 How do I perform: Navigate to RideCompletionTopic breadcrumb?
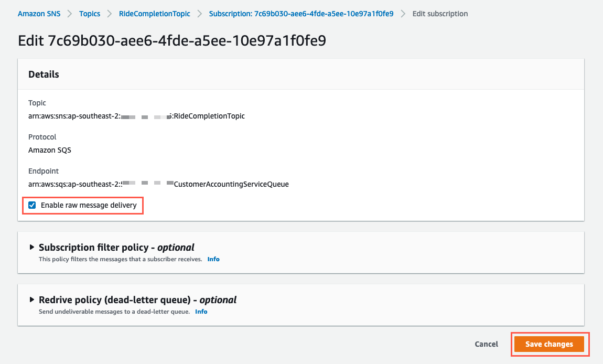(155, 14)
